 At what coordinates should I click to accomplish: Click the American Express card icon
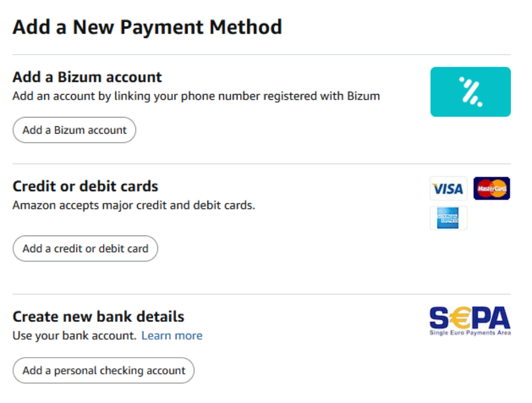448,218
